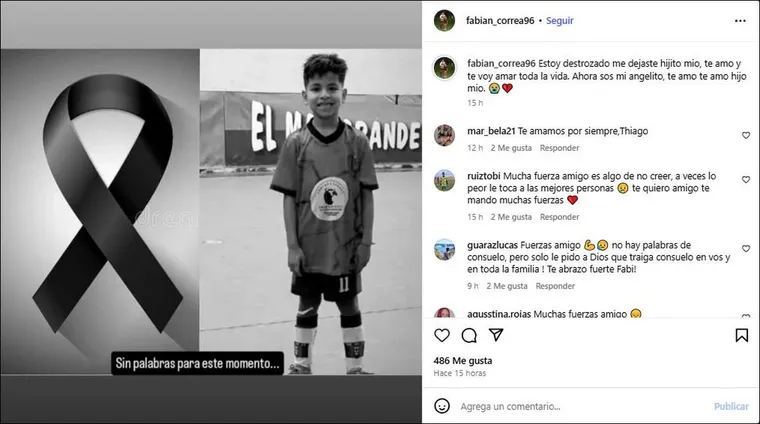Screen dimensions: 760x424
Task: Open the emoji picker smiley icon
Action: 442,406
